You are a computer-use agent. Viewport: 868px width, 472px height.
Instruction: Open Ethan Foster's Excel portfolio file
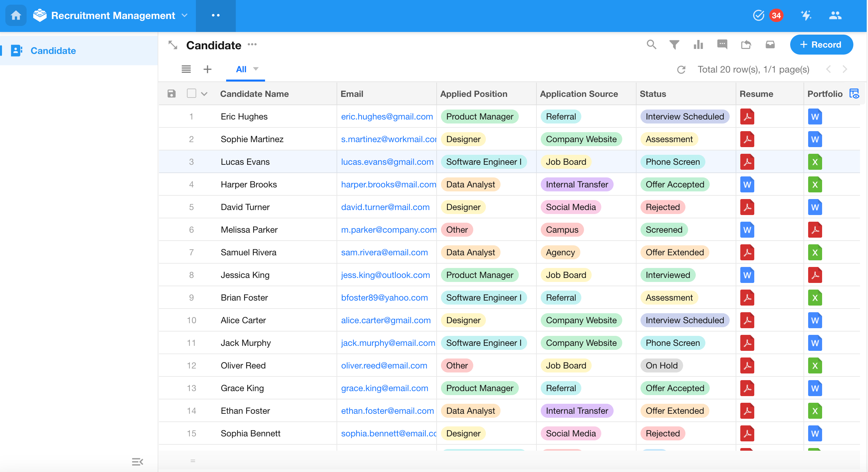815,411
